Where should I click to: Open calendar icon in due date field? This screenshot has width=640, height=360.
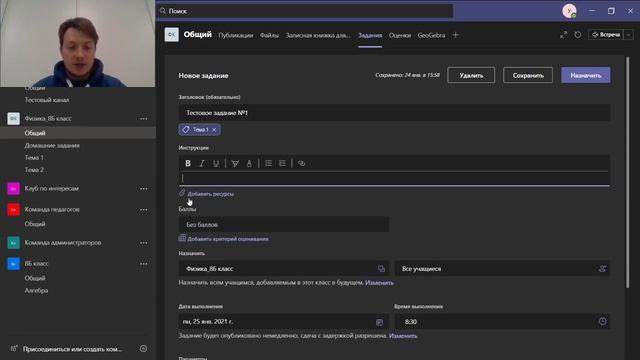tap(379, 322)
